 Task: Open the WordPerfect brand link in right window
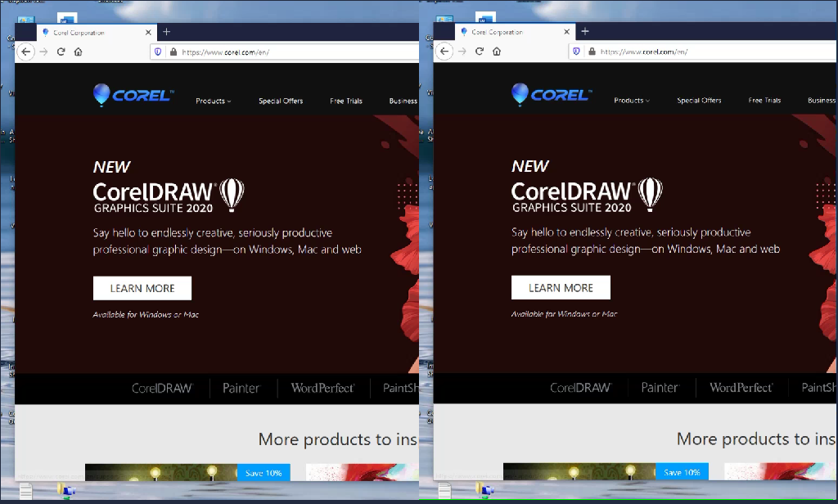tap(741, 388)
